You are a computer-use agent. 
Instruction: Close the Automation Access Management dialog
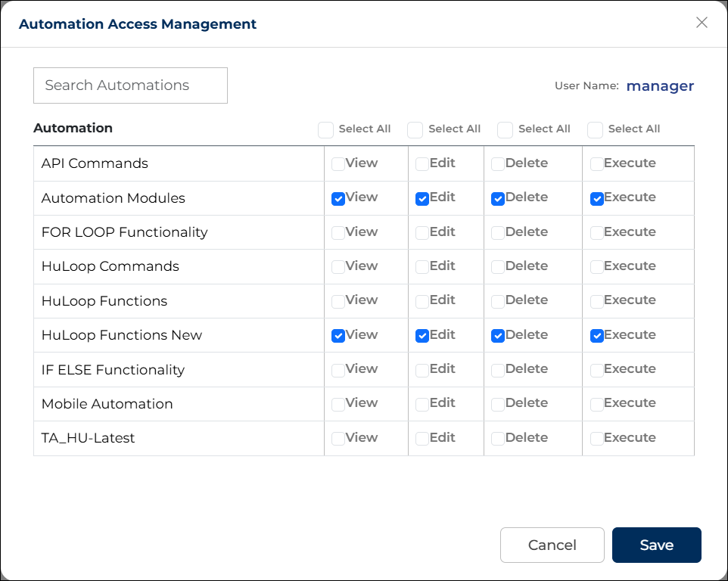(702, 23)
